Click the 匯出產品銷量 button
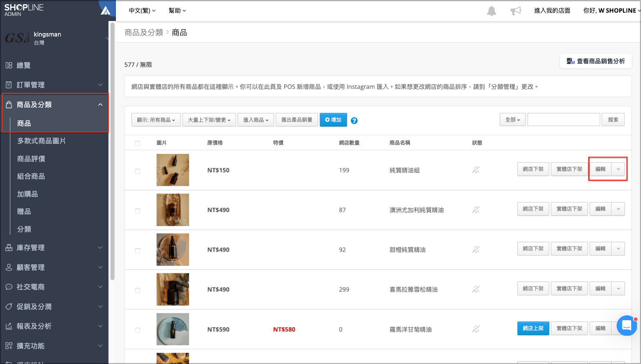The height and width of the screenshot is (364, 641). coord(297,120)
